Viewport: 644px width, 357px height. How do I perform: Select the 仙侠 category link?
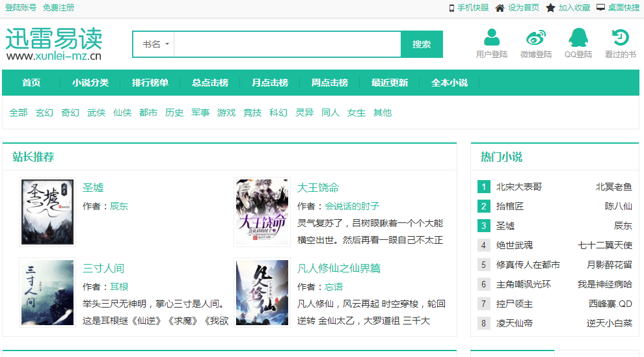[x=122, y=112]
